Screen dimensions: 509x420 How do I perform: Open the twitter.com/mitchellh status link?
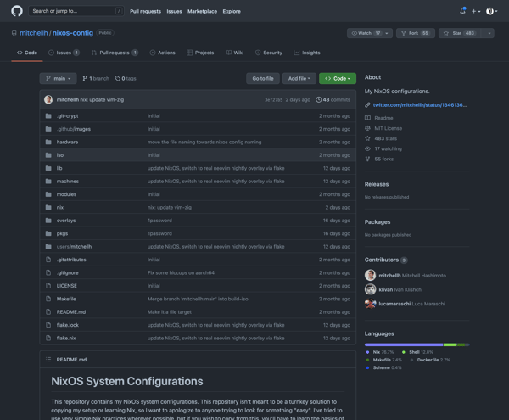(419, 105)
